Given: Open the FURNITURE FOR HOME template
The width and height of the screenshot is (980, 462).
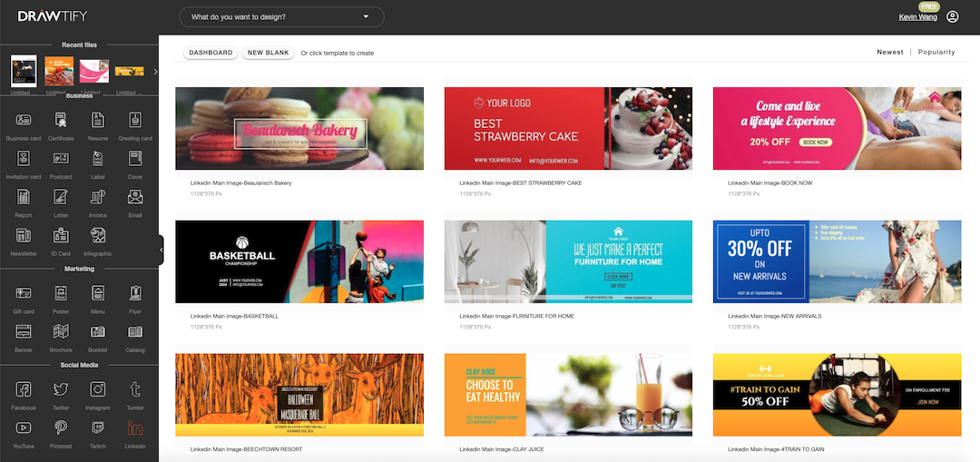Looking at the screenshot, I should tap(568, 261).
